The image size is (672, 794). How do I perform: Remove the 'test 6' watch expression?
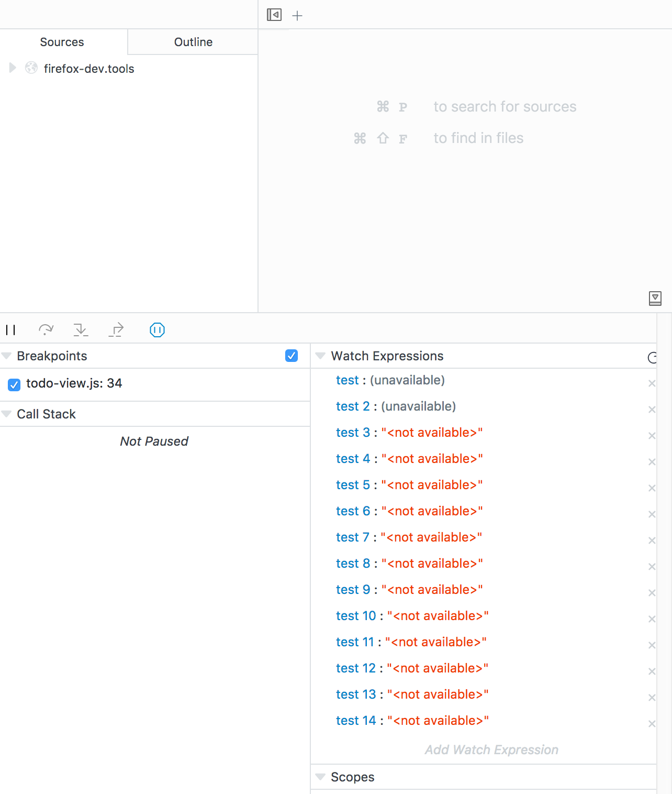[652, 514]
